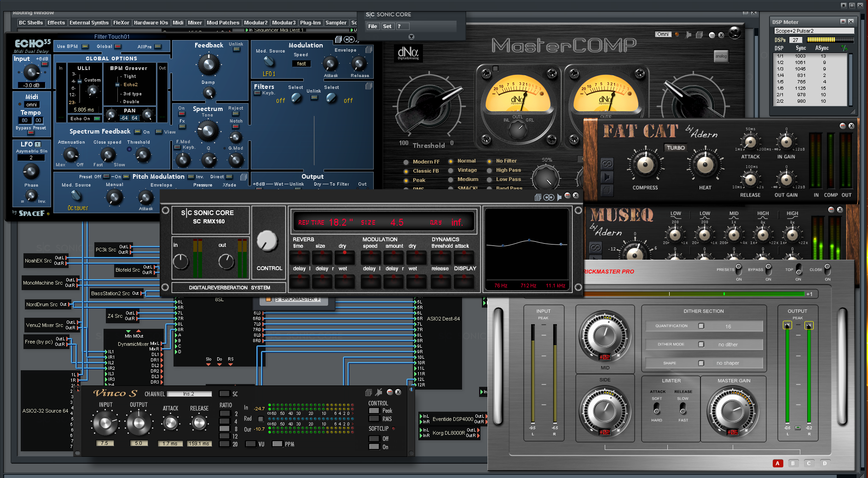
Task: Open RMX160 preset list icon
Action: 538,197
